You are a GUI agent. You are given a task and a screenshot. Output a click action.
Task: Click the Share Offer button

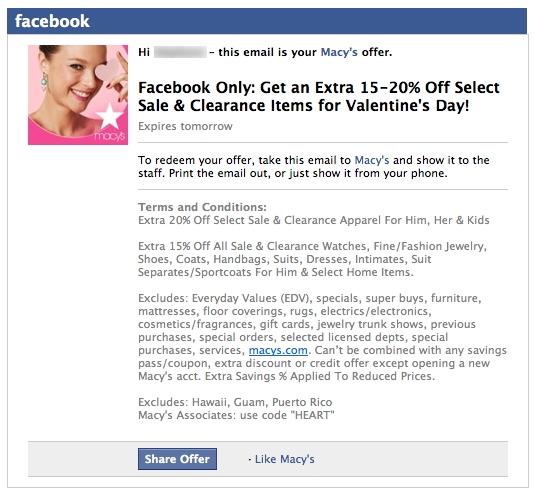177,459
